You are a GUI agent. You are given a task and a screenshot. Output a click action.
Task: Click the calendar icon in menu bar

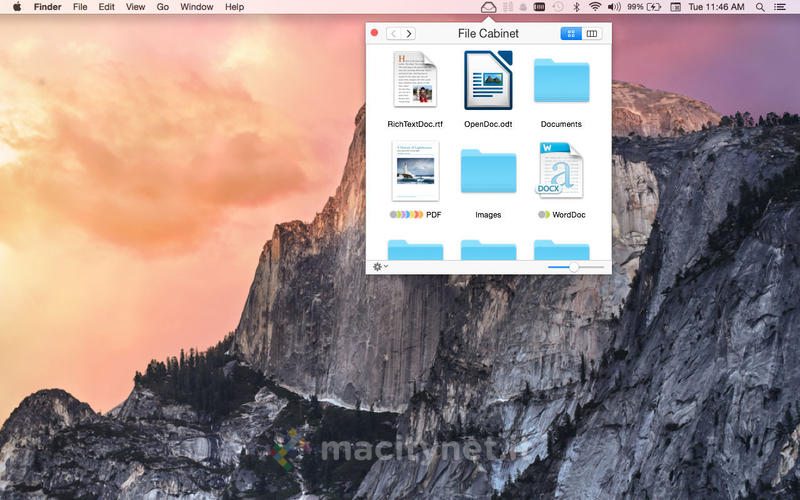pos(676,7)
